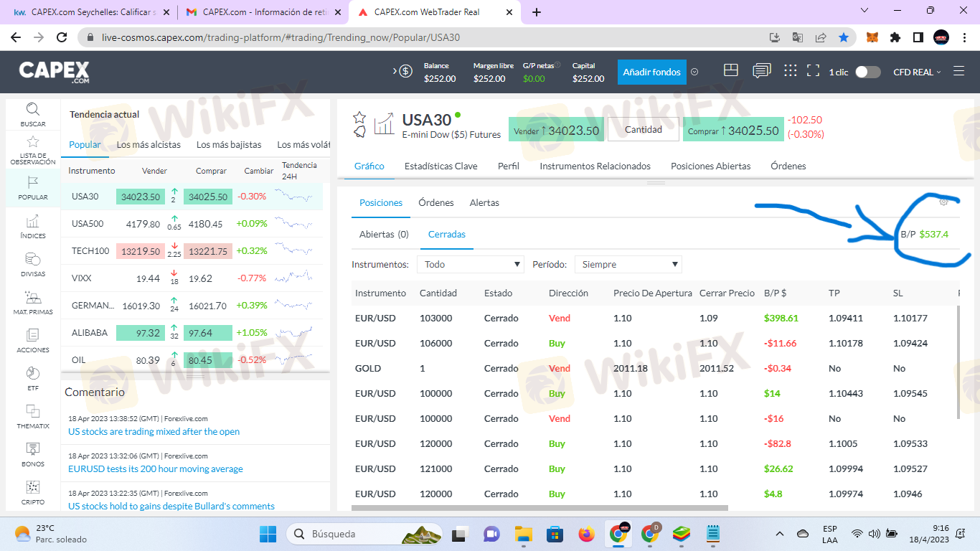Expand the CFD REAL account selector

coord(917,72)
